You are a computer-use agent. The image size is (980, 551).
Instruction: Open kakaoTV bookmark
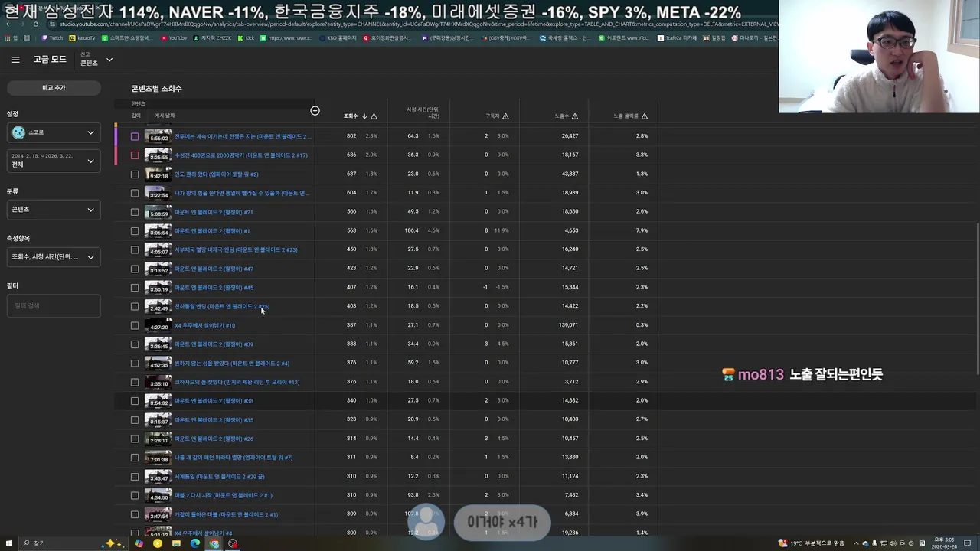(x=82, y=37)
